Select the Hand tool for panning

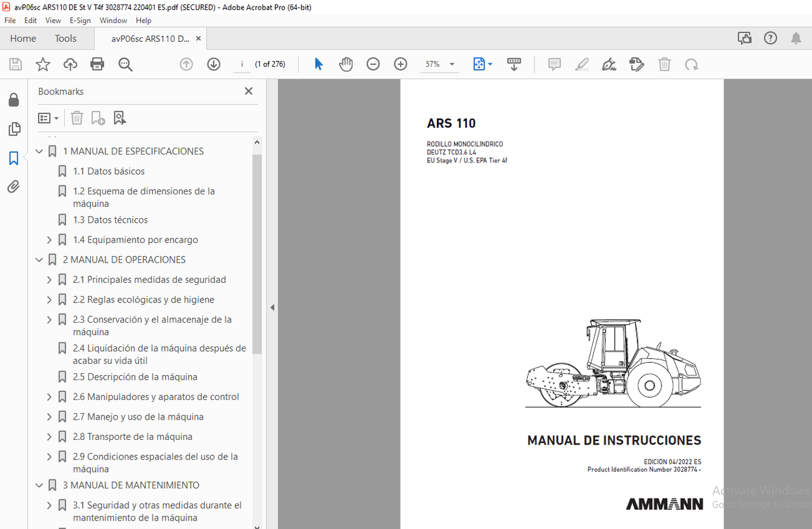346,64
